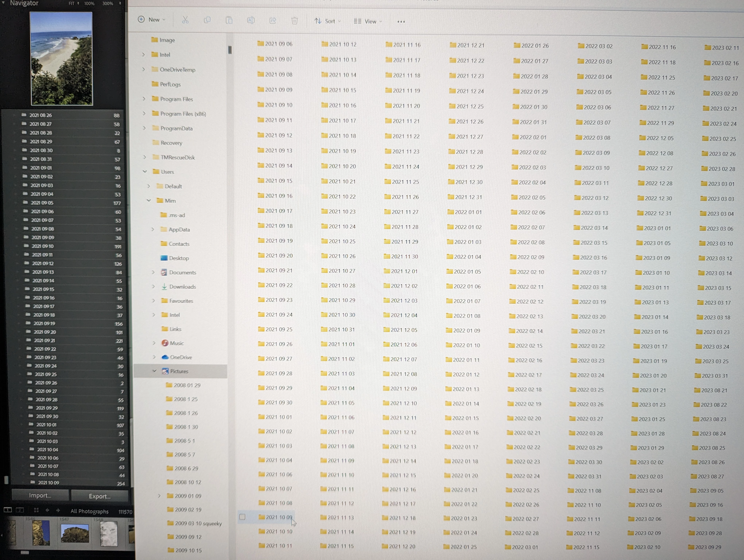Open the main window display button 1
The image size is (744, 560).
pos(8,510)
